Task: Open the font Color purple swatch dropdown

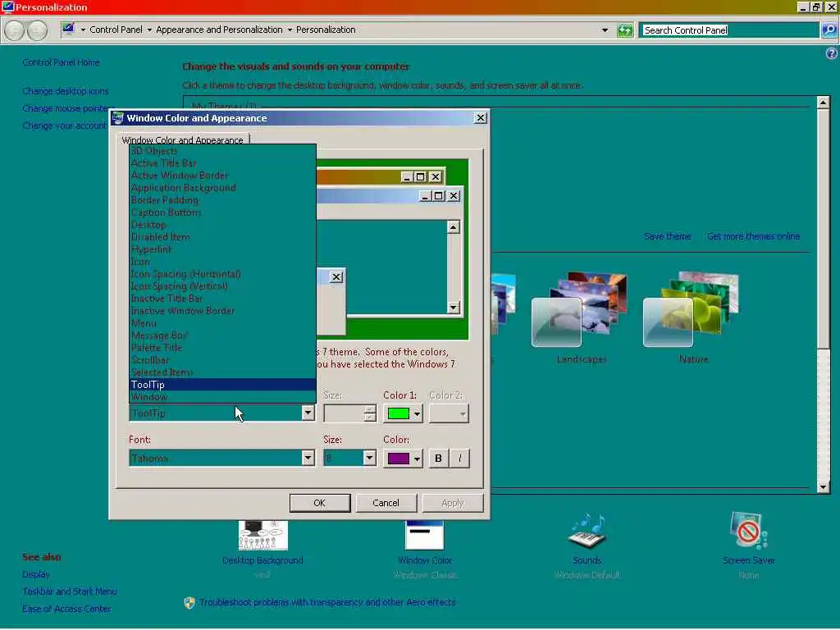Action: (x=403, y=459)
